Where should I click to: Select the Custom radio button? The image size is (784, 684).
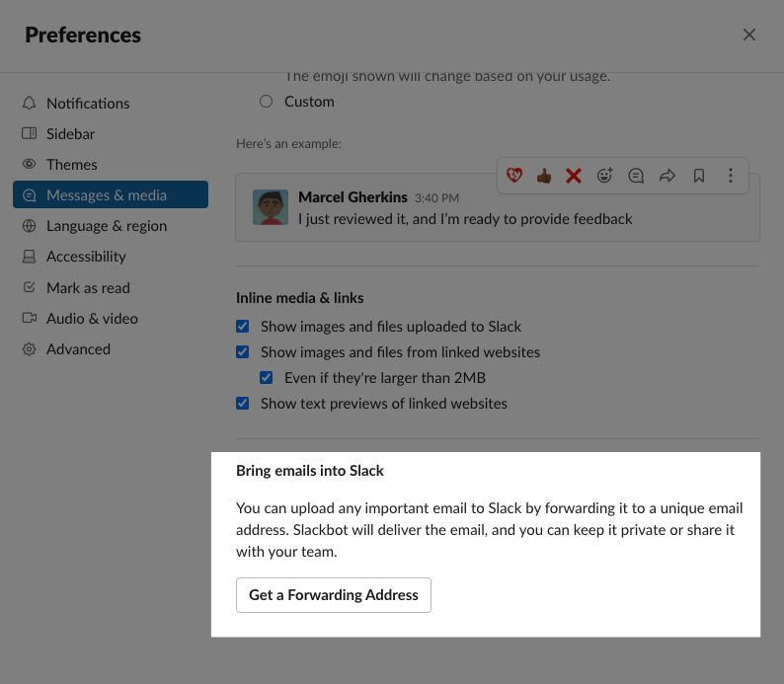266,102
